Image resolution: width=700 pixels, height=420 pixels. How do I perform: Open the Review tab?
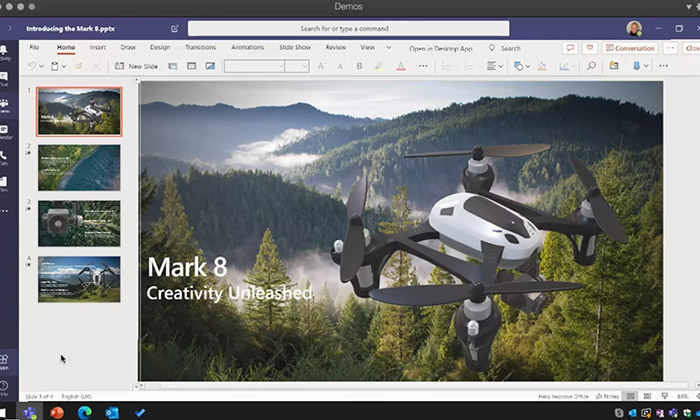pyautogui.click(x=336, y=47)
